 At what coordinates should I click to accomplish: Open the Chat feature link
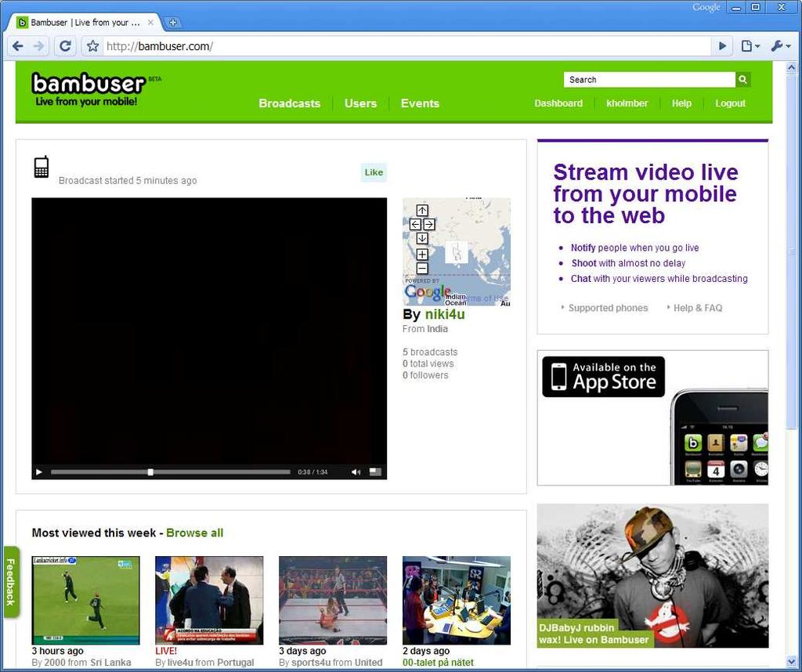pos(580,279)
